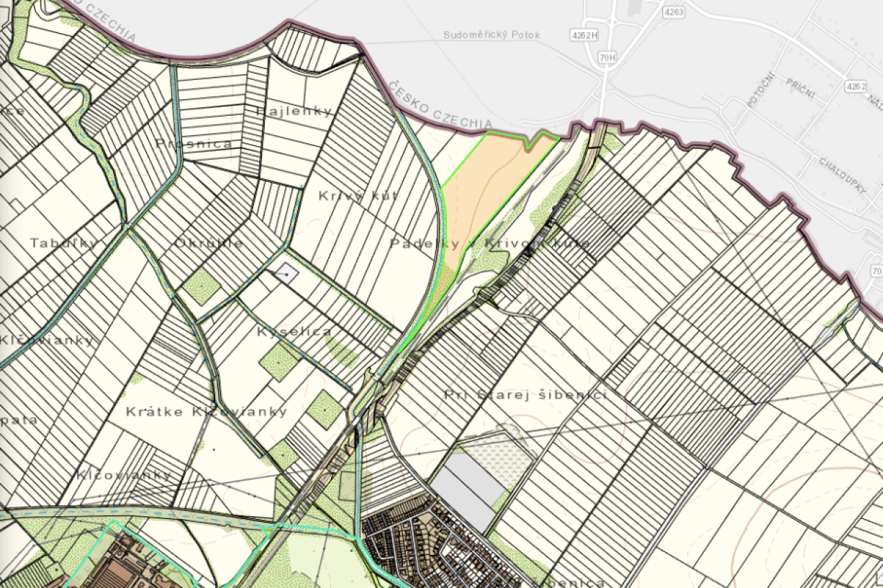
Task: Click the Chaloupky street name
Action: point(842,176)
